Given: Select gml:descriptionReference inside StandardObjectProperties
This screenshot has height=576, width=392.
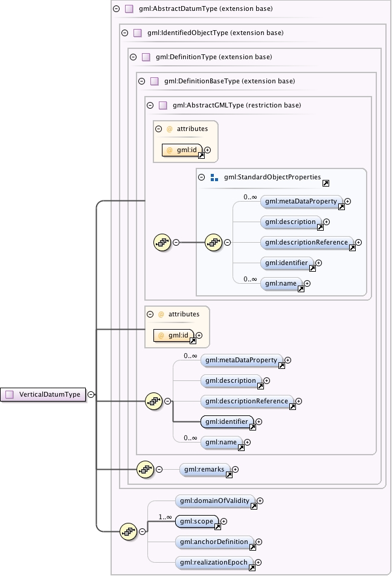Looking at the screenshot, I should pos(307,243).
